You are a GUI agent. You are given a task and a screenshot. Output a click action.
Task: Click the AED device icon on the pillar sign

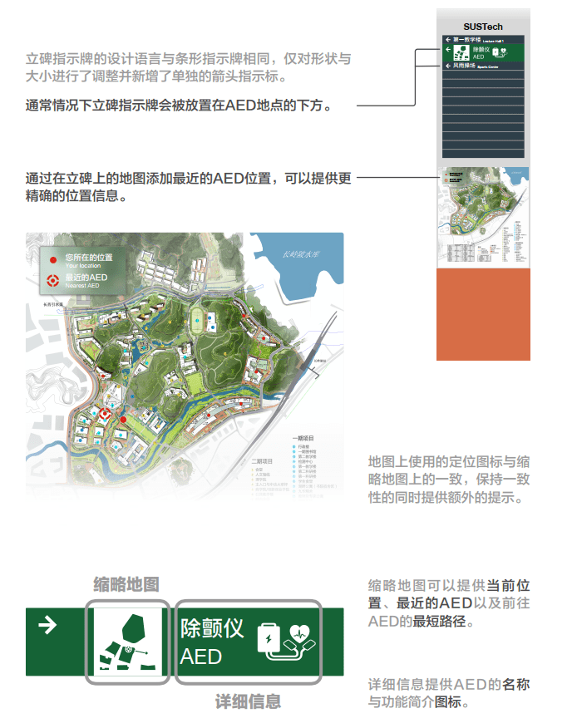[500, 52]
